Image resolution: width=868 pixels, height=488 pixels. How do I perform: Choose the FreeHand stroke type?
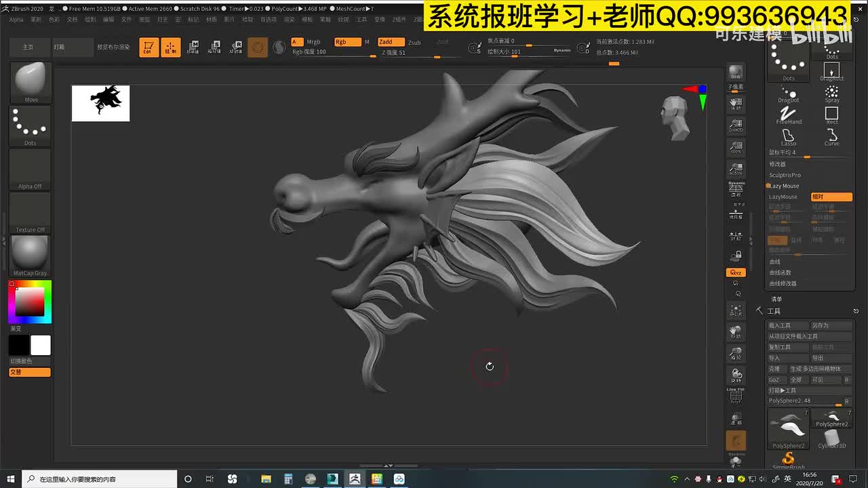click(789, 115)
